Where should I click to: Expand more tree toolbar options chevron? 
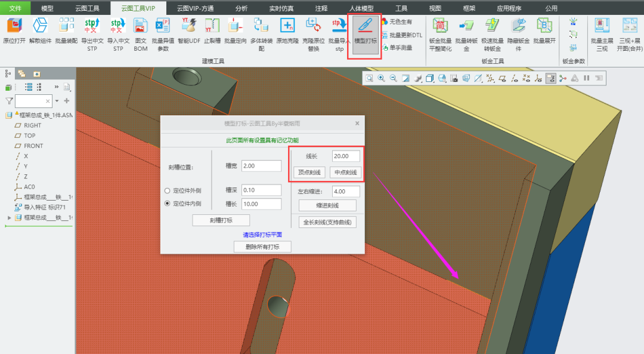56,87
